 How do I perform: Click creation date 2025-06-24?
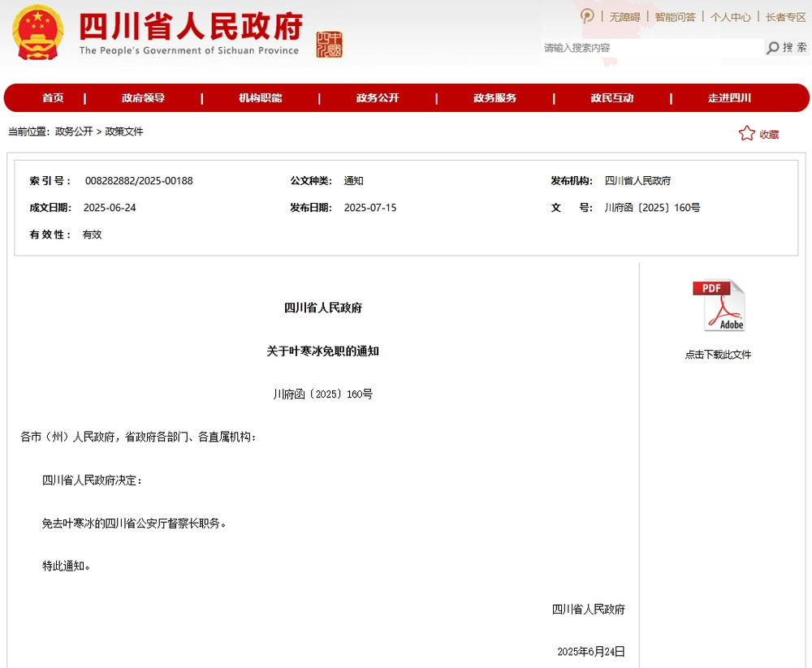(x=110, y=208)
